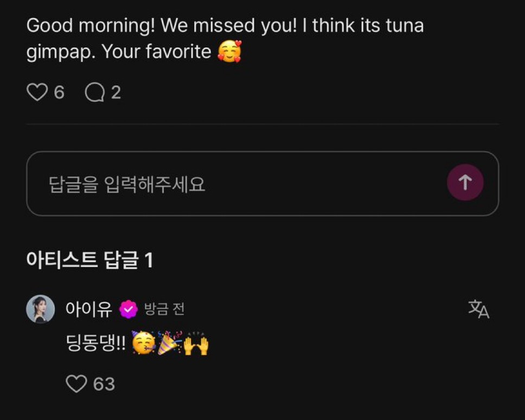Focus the 답글을 입력해주세요 reply field

tap(233, 184)
